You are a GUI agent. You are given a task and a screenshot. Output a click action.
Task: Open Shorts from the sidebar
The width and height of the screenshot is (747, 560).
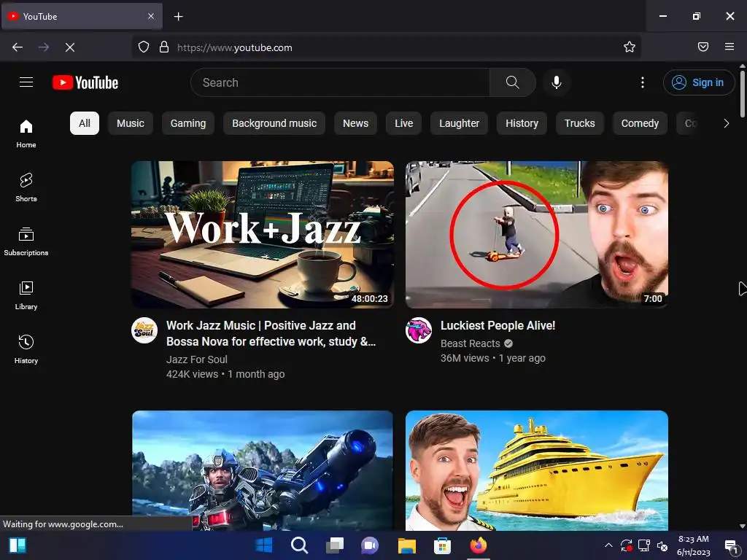[x=26, y=187]
